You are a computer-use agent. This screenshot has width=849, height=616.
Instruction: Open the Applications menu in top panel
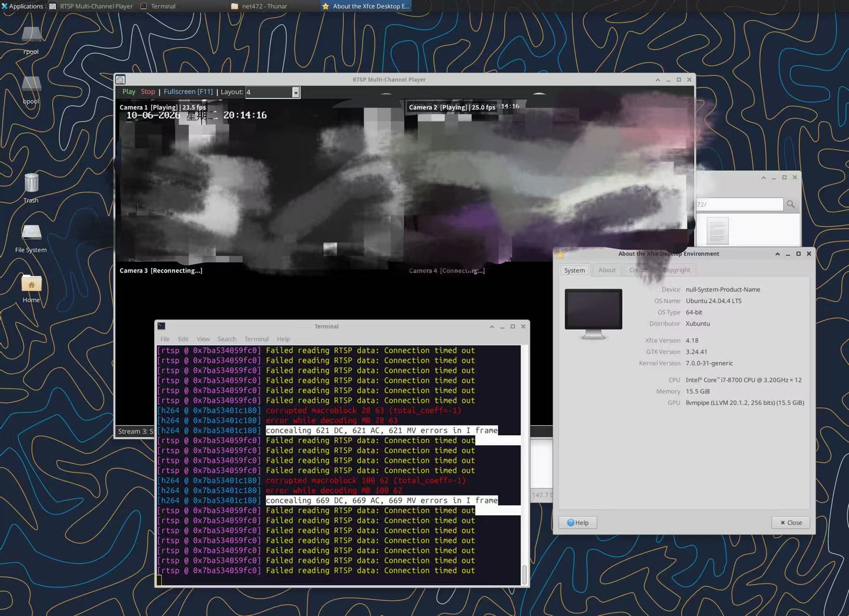pos(22,6)
